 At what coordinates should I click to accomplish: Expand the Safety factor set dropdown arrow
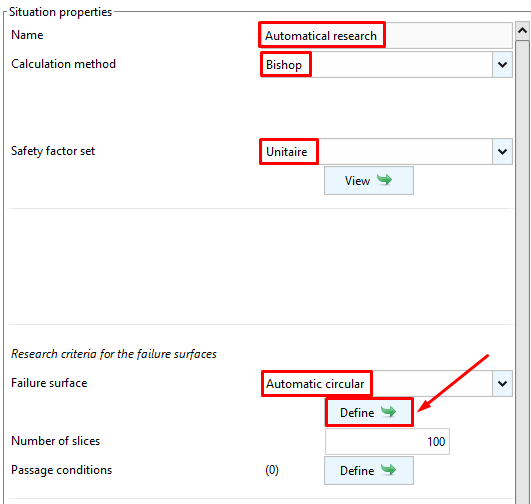coord(502,151)
